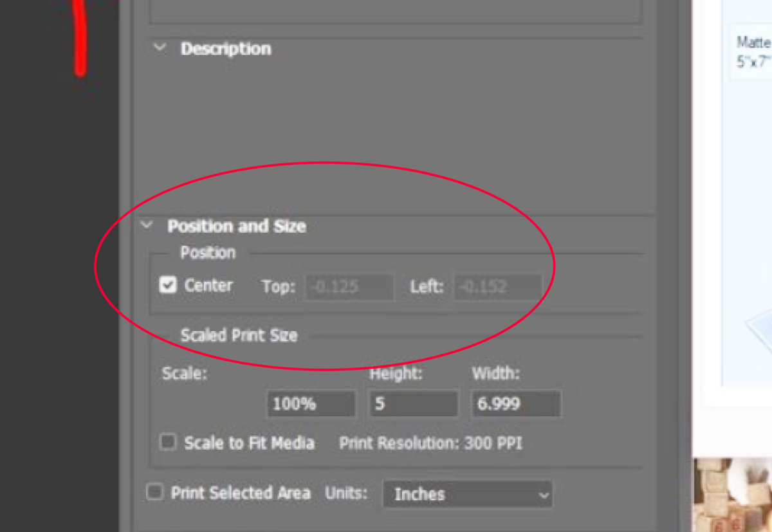Click the Width field showing 6.999
Screen dimensions: 772x532
coord(515,404)
